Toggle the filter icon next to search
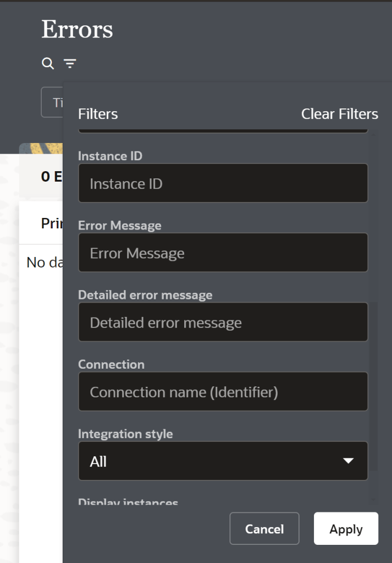392x563 pixels. click(x=70, y=64)
